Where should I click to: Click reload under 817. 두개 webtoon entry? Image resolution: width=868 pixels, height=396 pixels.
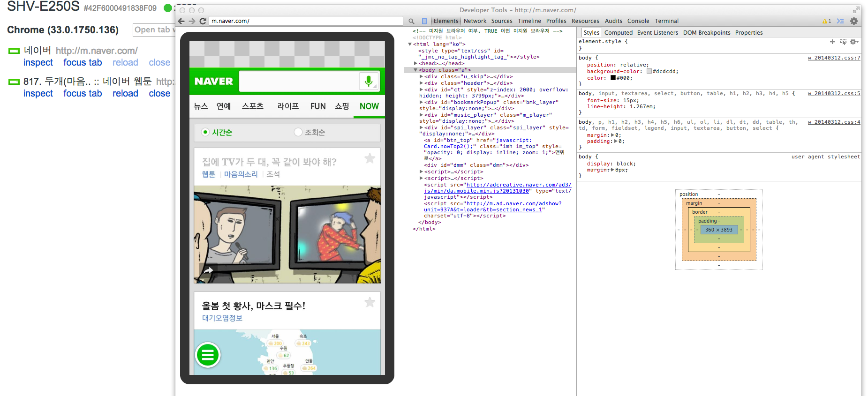tap(125, 94)
